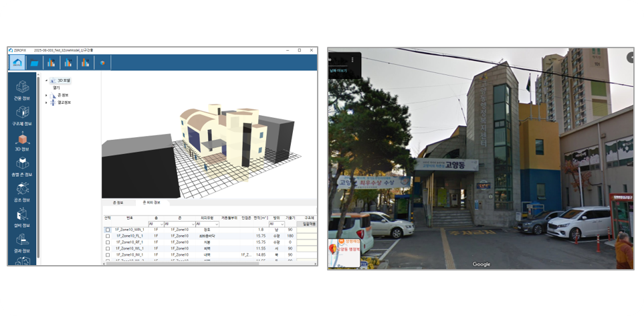Viewport: 644px width, 316px height.
Task: Click the ZEROFIX home icon in toolbar
Action: tap(17, 62)
